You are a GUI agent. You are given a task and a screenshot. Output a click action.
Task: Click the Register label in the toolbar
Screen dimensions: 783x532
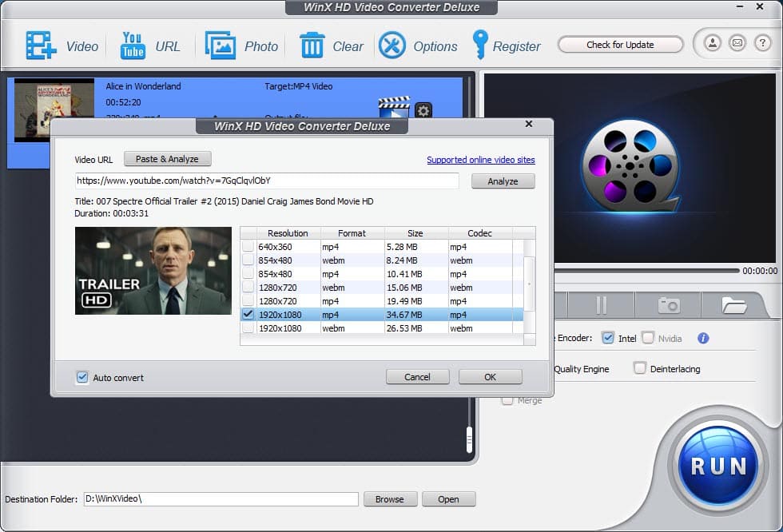pos(517,46)
